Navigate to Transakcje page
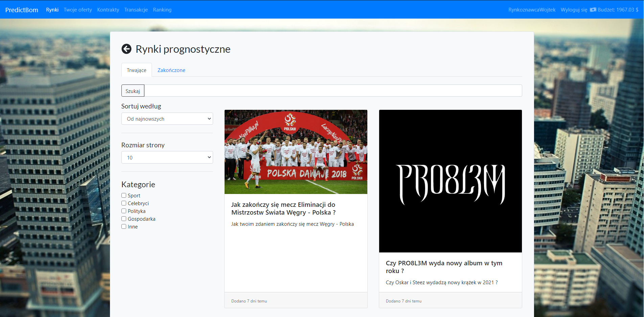Image resolution: width=644 pixels, height=317 pixels. [136, 10]
